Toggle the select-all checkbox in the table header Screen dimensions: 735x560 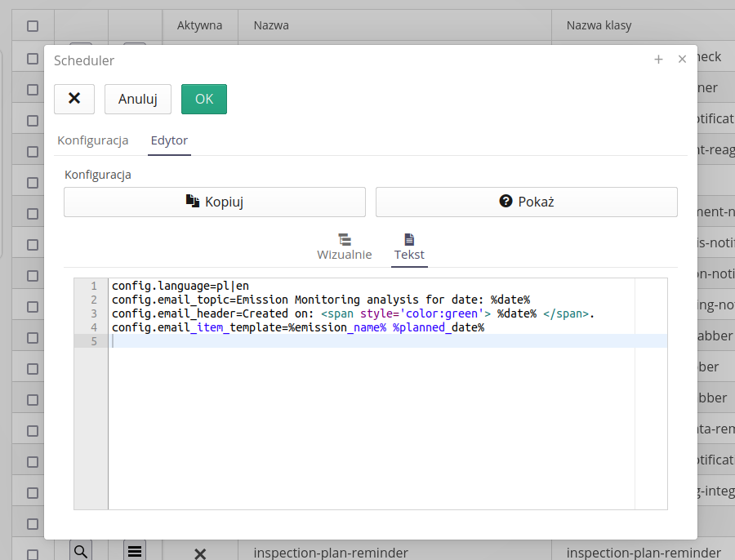coord(33,26)
